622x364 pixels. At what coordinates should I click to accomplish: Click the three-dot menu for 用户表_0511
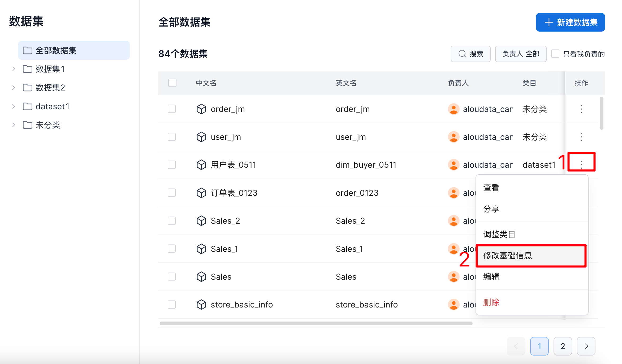pos(581,164)
